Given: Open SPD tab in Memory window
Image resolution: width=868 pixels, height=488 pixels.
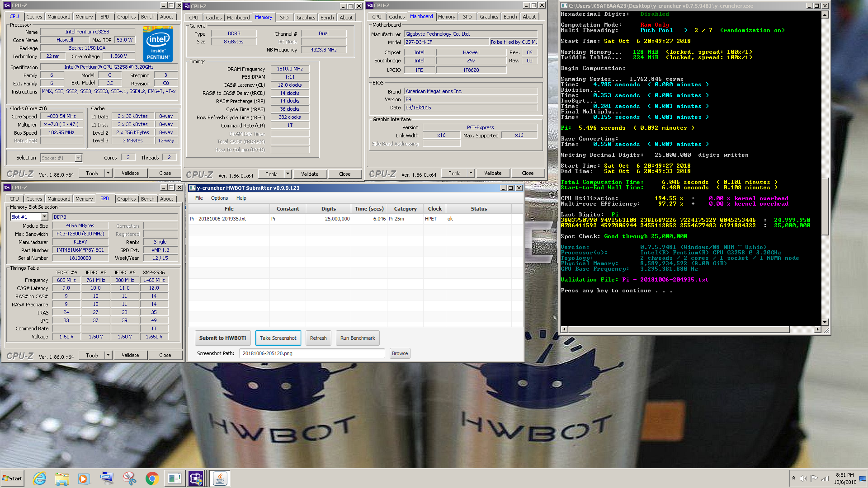Looking at the screenshot, I should click(x=284, y=18).
